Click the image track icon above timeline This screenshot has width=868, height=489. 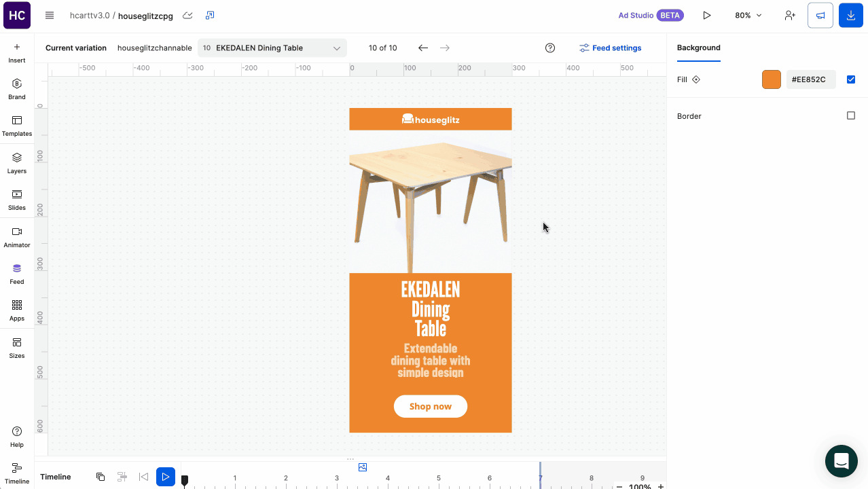point(363,467)
